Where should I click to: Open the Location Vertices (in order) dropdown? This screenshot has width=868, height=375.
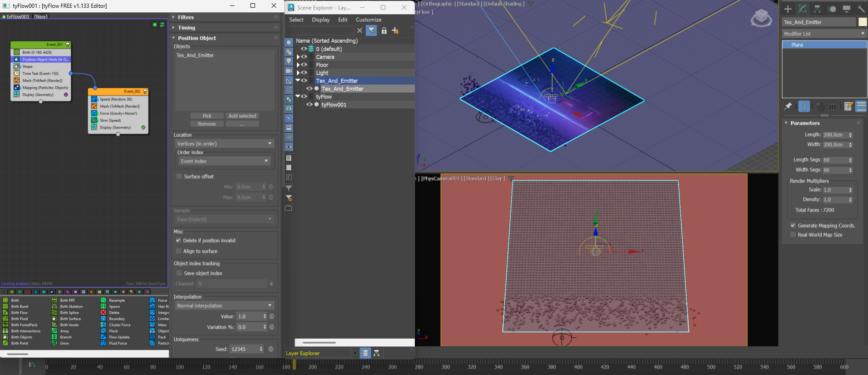pyautogui.click(x=225, y=144)
